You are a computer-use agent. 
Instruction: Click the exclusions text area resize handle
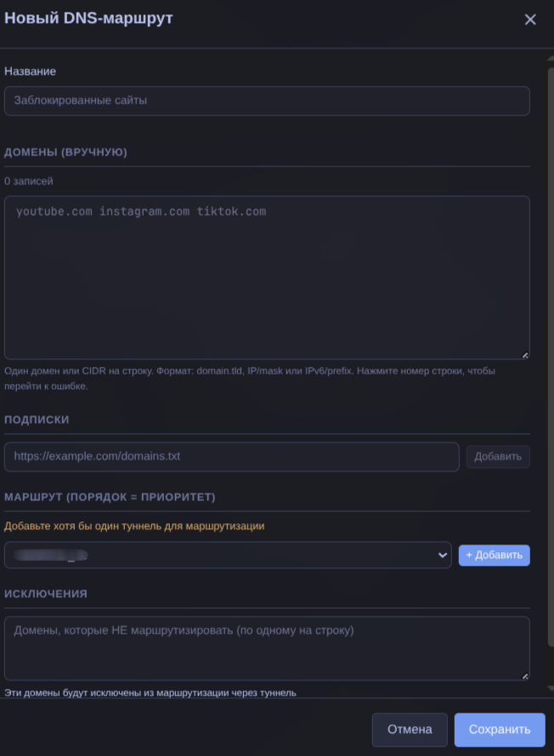525,676
